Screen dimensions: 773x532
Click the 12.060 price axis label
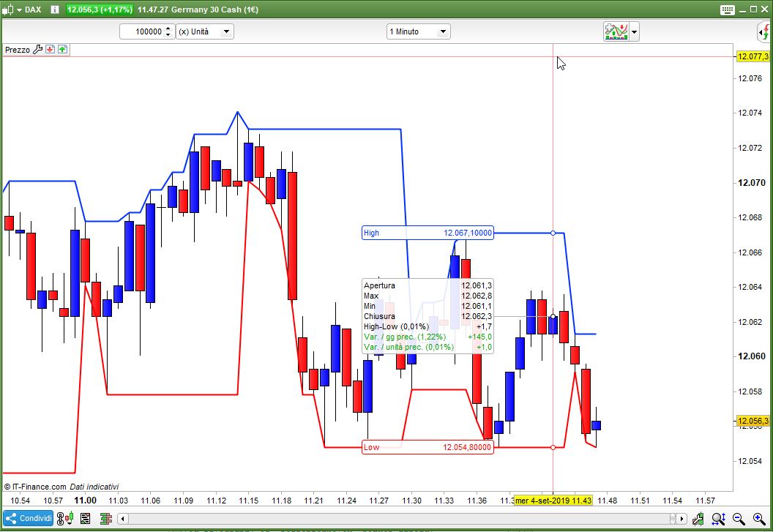click(751, 356)
